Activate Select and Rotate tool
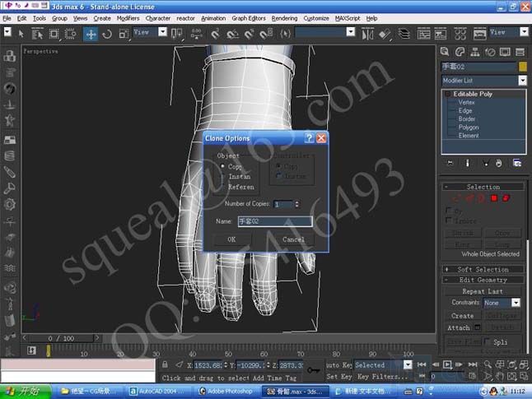Image resolution: width=532 pixels, height=399 pixels. pos(107,35)
